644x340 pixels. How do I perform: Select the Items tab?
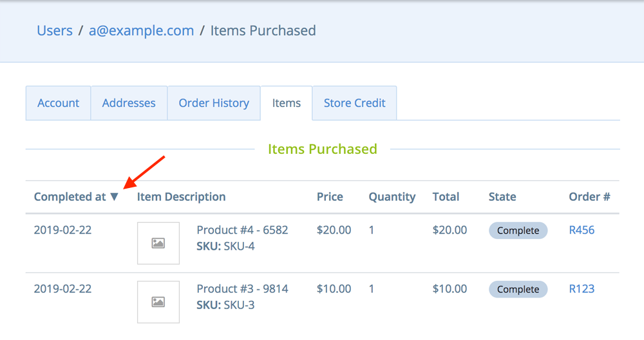[x=287, y=103]
